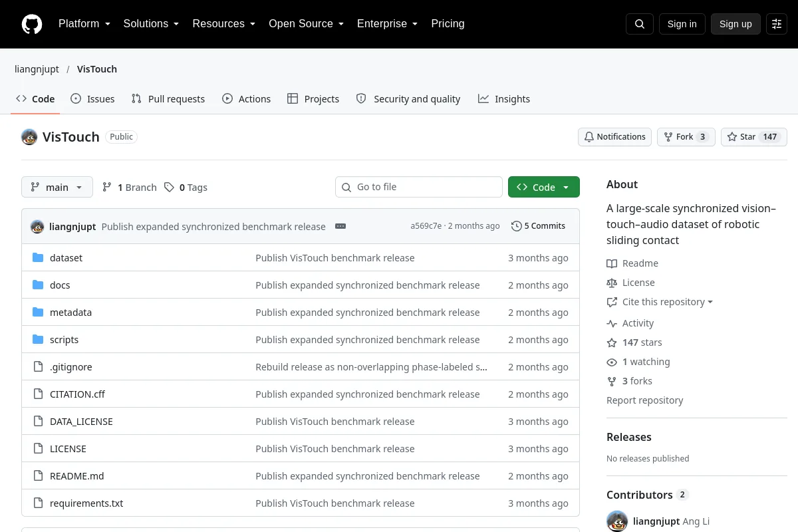Click commit title 'Publish expanded synchronized benchmark release' beside liangnjupt
The width and height of the screenshot is (798, 532).
pos(213,226)
